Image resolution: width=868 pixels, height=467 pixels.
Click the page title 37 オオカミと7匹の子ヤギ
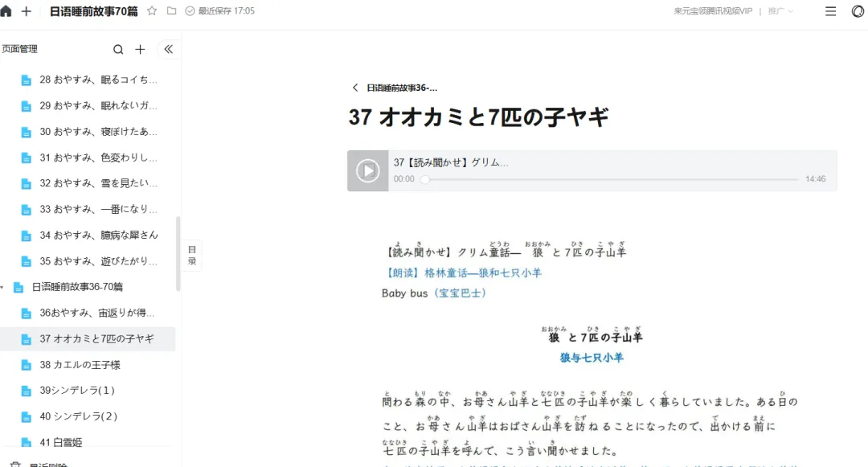478,117
